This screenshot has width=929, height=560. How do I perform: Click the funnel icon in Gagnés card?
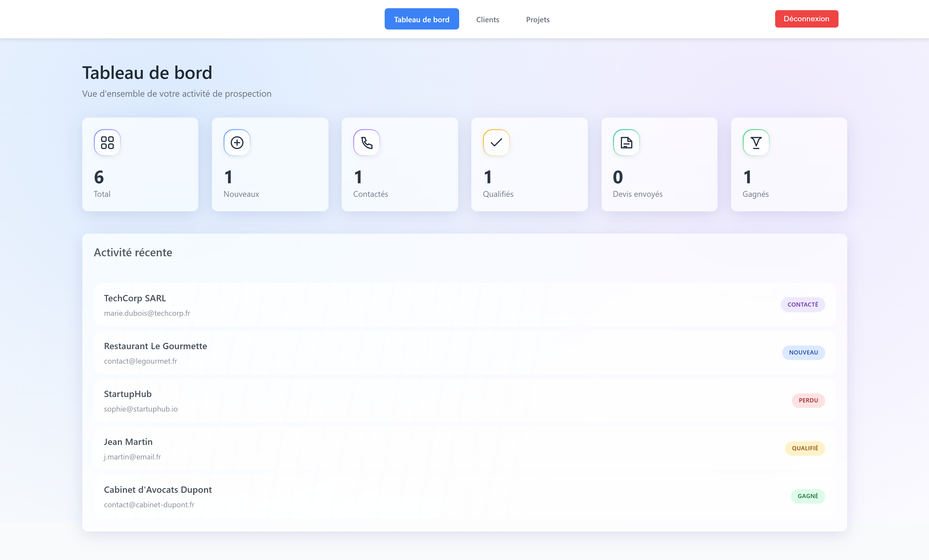(756, 142)
